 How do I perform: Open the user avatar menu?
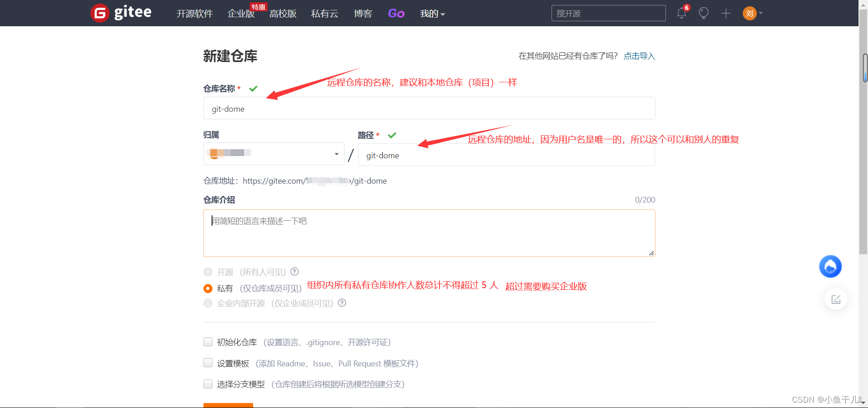point(750,13)
